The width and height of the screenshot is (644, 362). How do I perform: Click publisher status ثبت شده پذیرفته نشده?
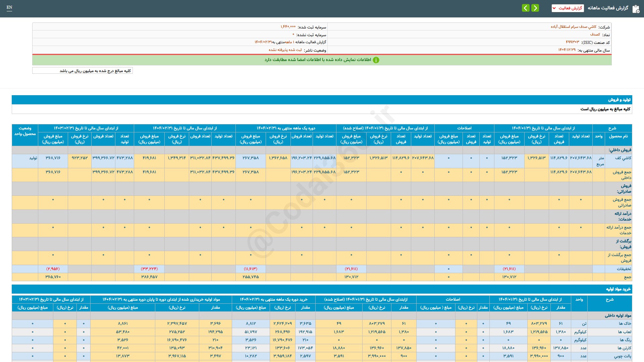(285, 50)
